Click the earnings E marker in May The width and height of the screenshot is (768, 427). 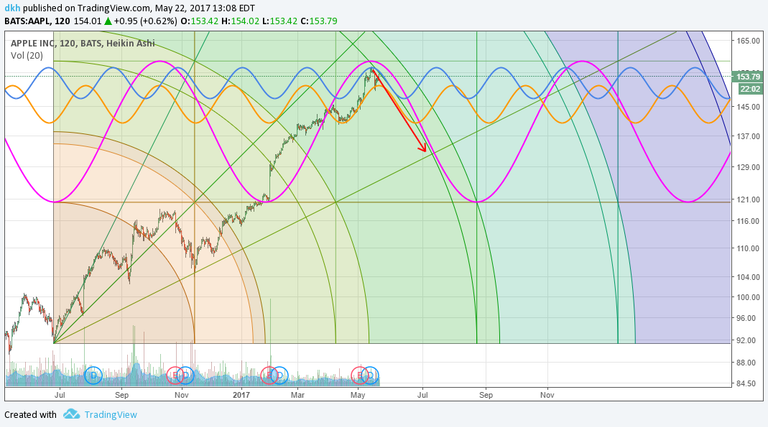(360, 376)
